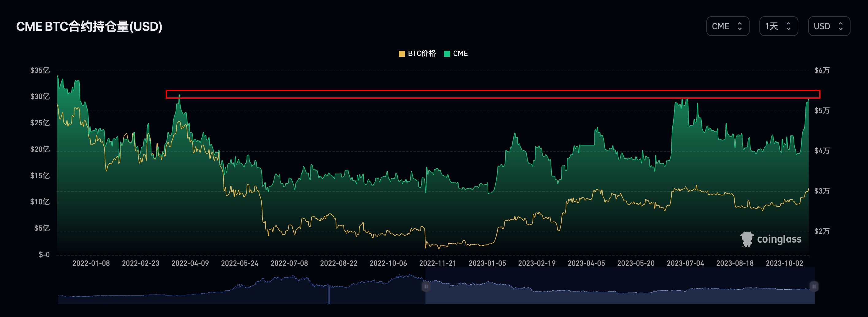Screen dimensions: 868x317
Task: Click the $6万 right axis label
Action: click(822, 70)
